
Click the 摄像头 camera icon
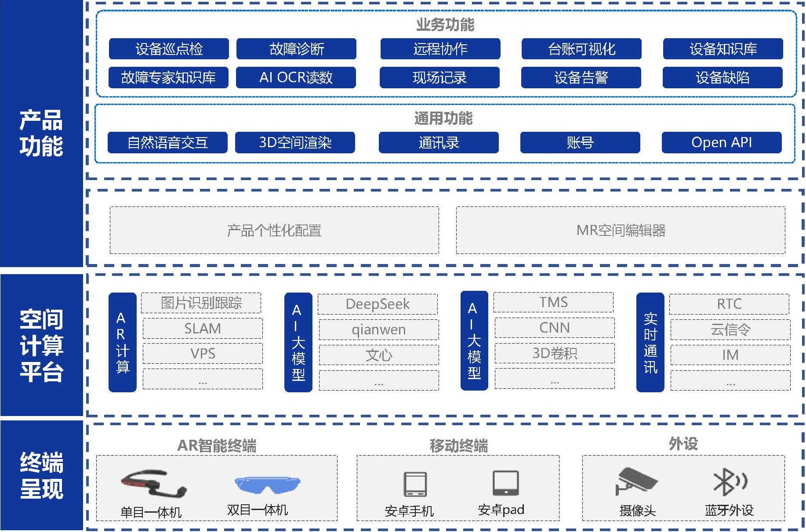pyautogui.click(x=636, y=482)
